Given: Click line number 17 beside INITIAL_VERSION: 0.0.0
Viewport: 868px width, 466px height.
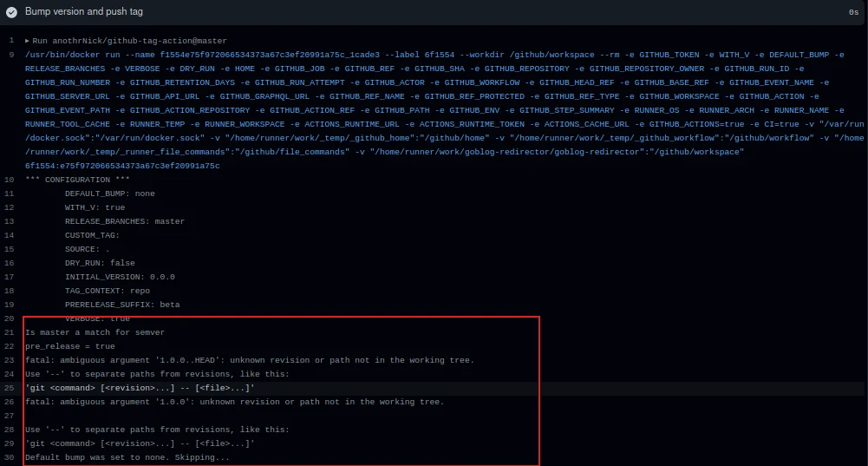Looking at the screenshot, I should click(x=9, y=277).
